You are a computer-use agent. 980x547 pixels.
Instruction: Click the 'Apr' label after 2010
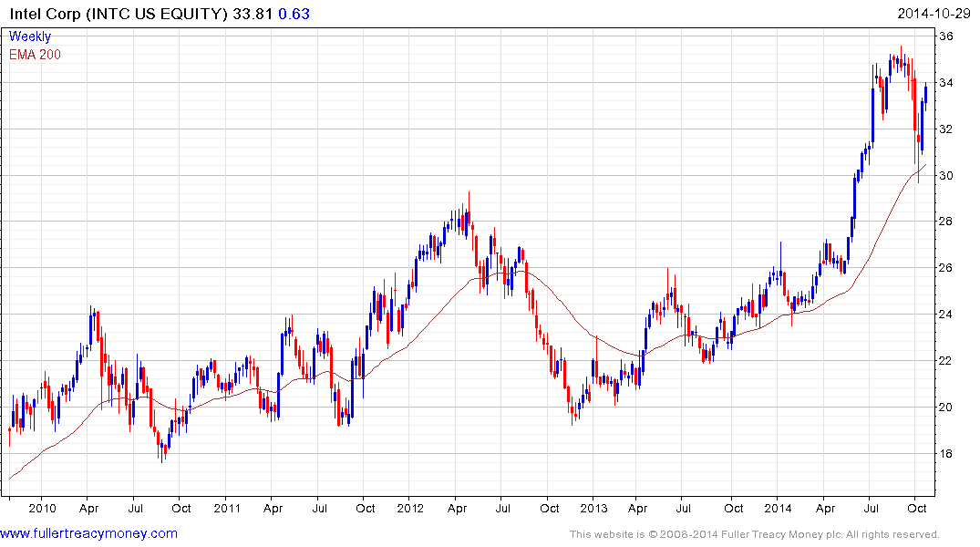pyautogui.click(x=88, y=509)
